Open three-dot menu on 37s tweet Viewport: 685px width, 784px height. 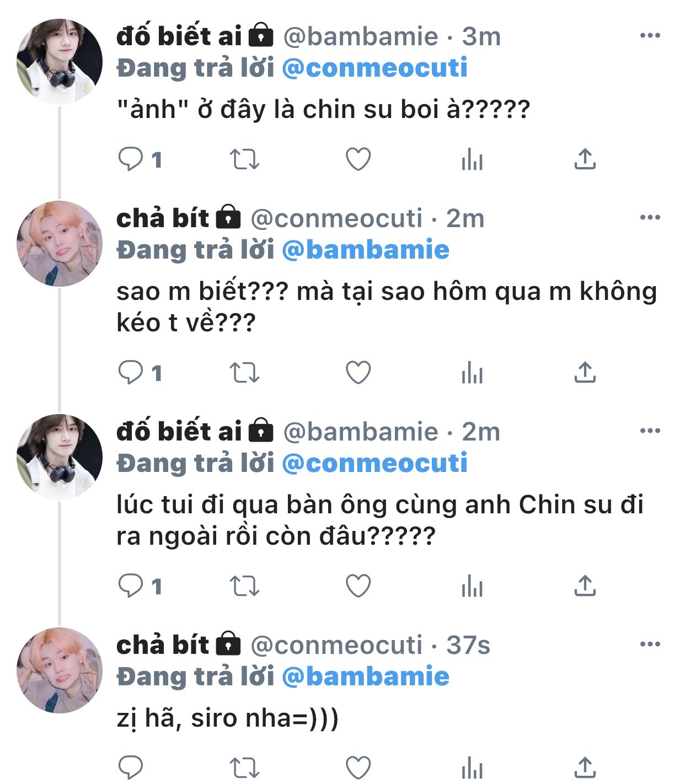point(650,644)
